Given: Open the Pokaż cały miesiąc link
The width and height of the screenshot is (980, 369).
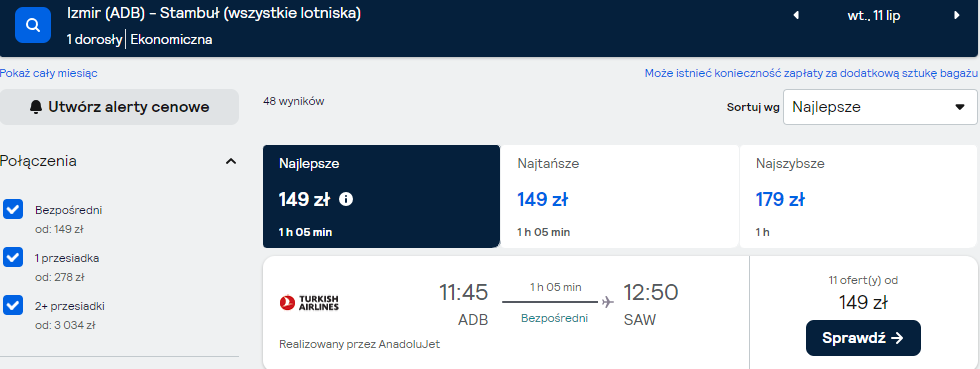Looking at the screenshot, I should [x=49, y=73].
